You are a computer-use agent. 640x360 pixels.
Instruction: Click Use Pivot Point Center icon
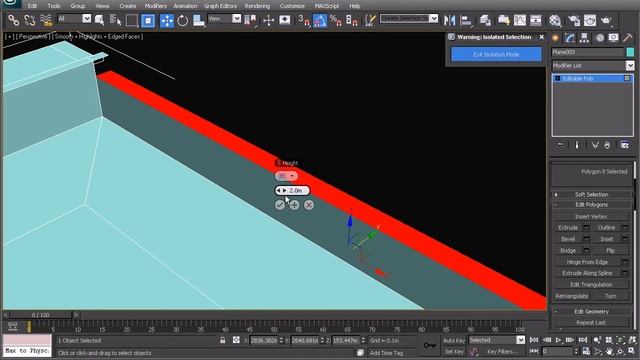[250, 20]
